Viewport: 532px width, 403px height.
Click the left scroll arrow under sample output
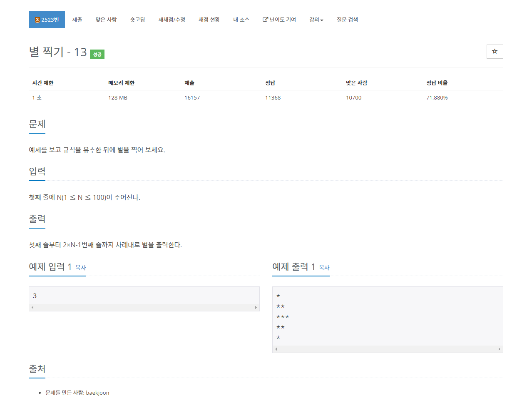pos(276,349)
